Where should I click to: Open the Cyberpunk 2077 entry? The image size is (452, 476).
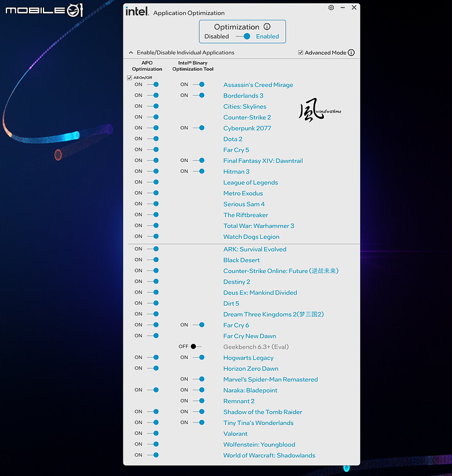tap(247, 128)
